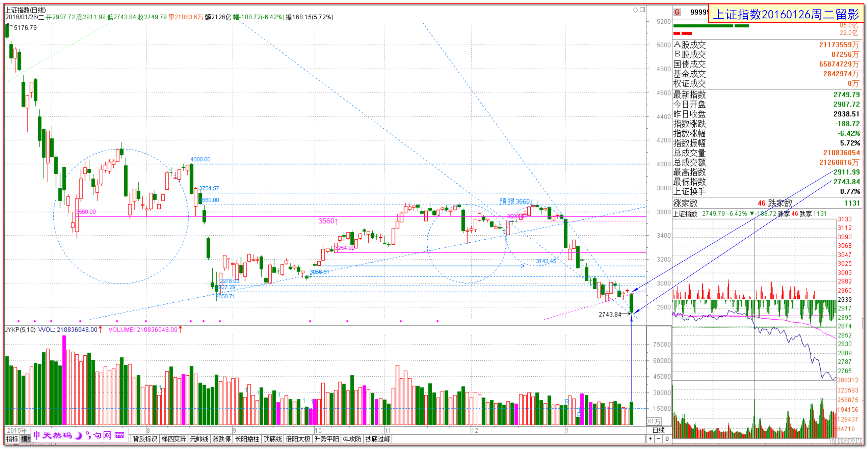Click the 最新指数 value 2749.79
Viewport: 868px width, 449px height.
846,95
